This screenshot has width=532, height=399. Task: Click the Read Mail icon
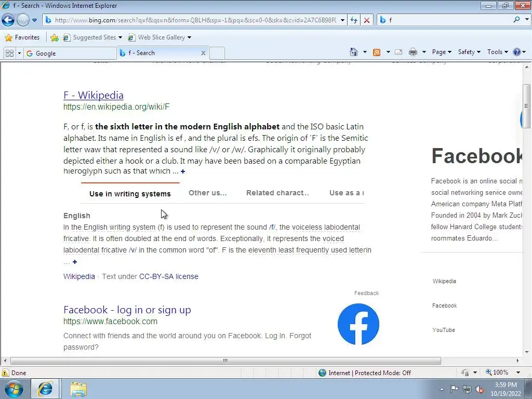tap(398, 52)
